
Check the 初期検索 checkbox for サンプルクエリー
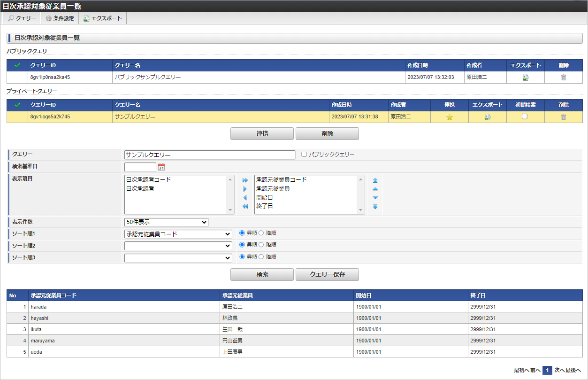tap(525, 116)
